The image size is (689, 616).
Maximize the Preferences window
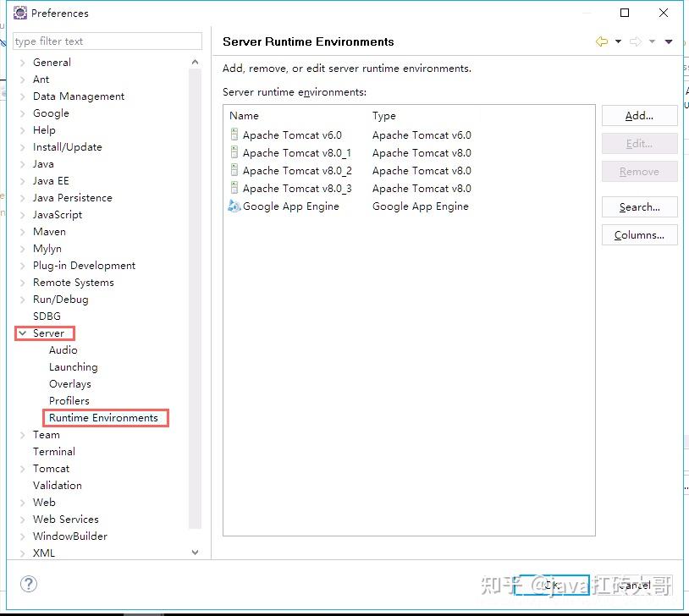pos(625,13)
